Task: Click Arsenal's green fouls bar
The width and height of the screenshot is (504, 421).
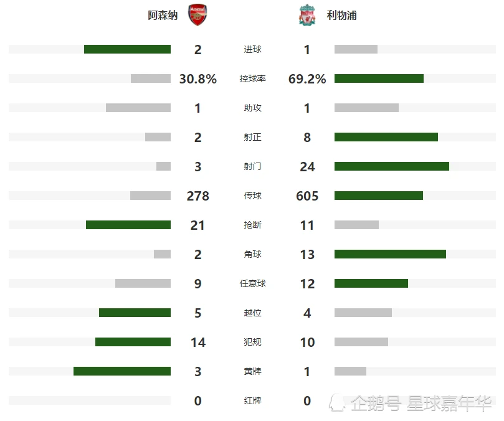Action: (x=133, y=342)
